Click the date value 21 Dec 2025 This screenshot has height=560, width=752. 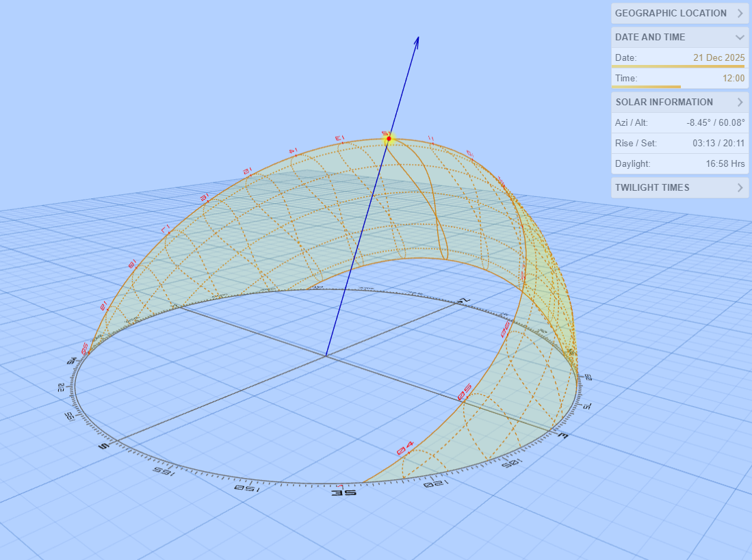click(x=718, y=57)
